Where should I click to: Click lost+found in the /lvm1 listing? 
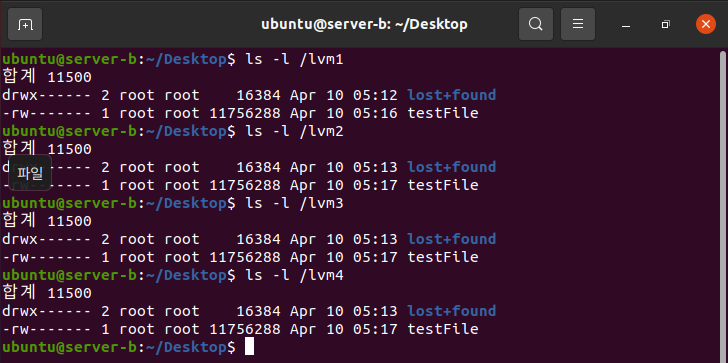click(452, 95)
